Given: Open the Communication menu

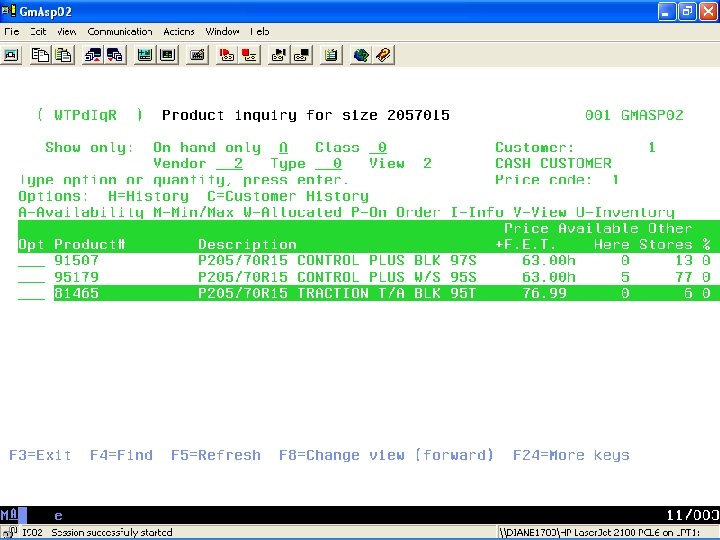Looking at the screenshot, I should (120, 32).
